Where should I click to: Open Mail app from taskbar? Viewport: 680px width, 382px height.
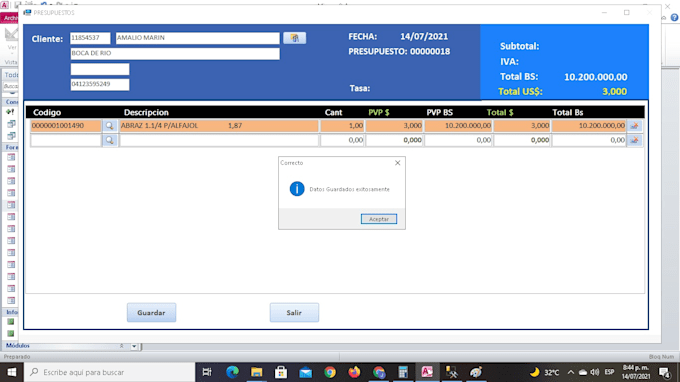tap(305, 372)
